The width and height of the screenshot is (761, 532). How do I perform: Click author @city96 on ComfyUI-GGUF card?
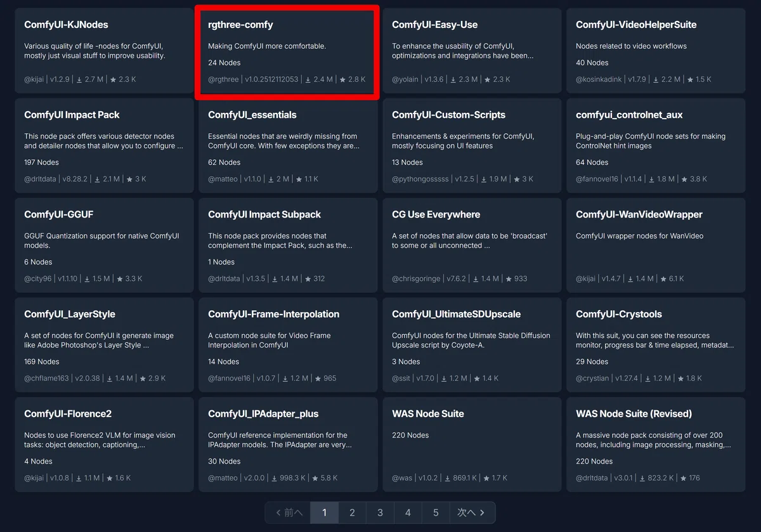[x=38, y=279]
